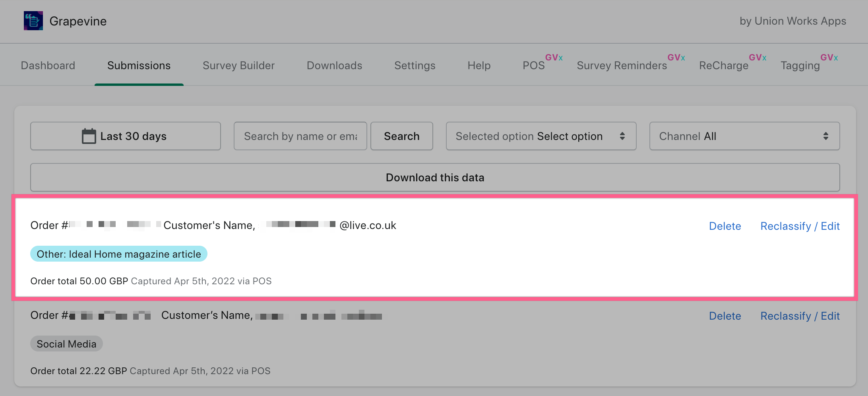Focus the Search by name or email field
This screenshot has height=396, width=868.
[x=300, y=136]
